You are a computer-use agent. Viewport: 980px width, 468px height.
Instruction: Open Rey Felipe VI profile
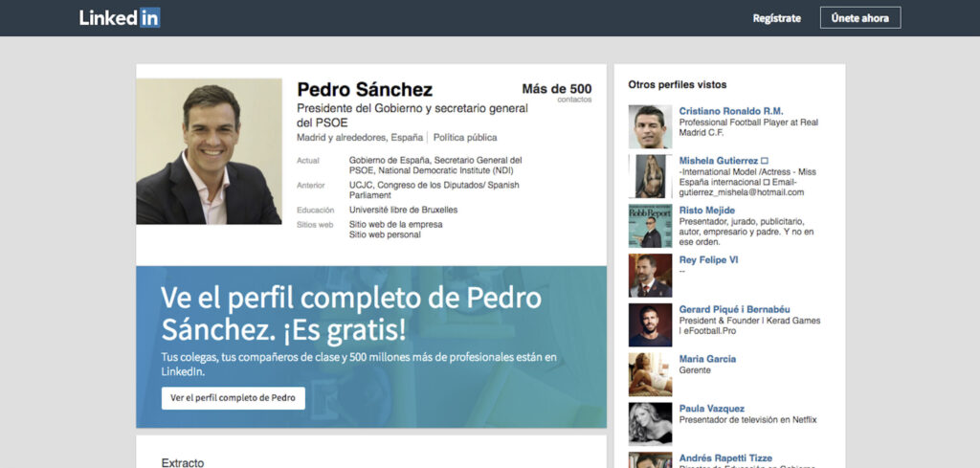coord(708,260)
